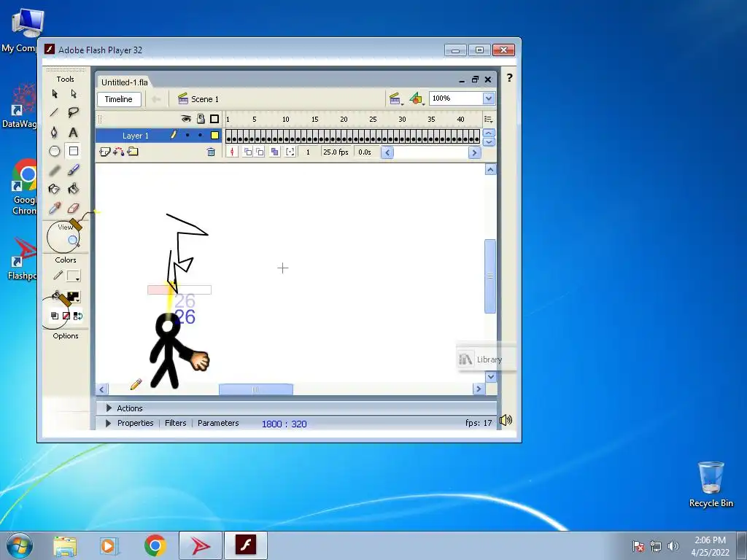Viewport: 747px width, 560px height.
Task: Select the Subselection tool
Action: tap(74, 94)
